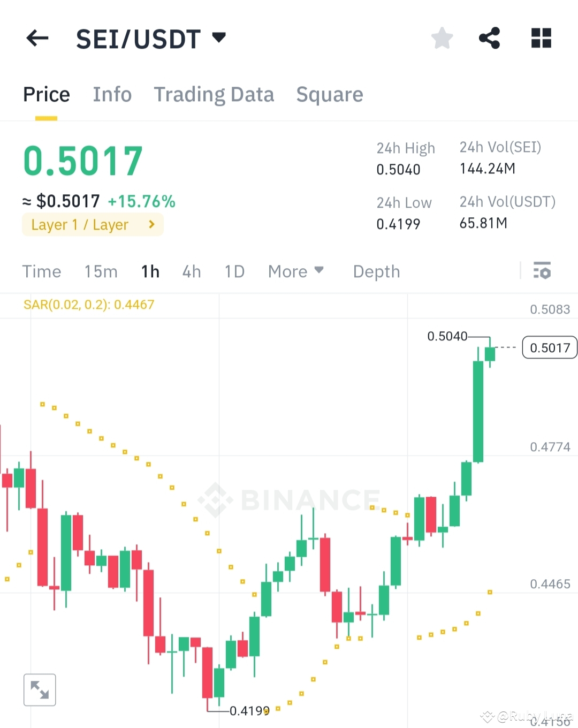
Task: Select the 1D candle interval
Action: tap(234, 271)
